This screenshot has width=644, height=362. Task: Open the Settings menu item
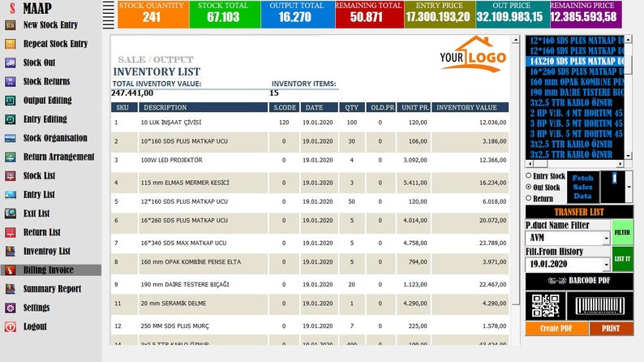pos(36,308)
